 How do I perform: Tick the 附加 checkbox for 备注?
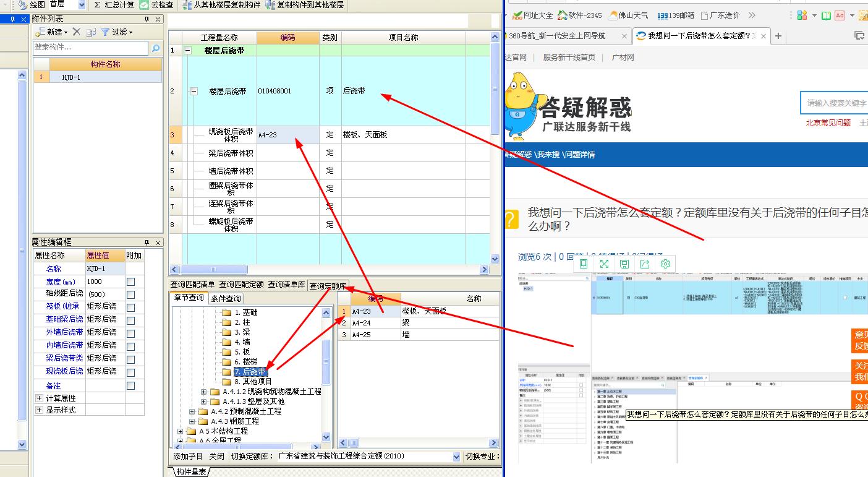tap(130, 385)
